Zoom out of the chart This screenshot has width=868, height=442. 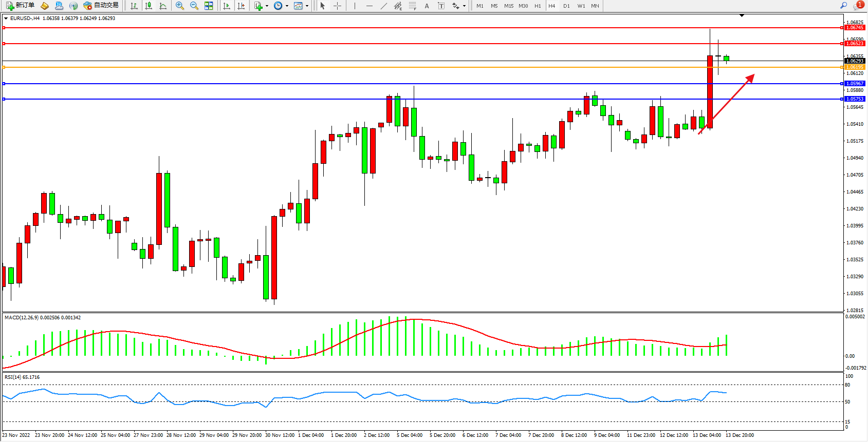click(194, 6)
